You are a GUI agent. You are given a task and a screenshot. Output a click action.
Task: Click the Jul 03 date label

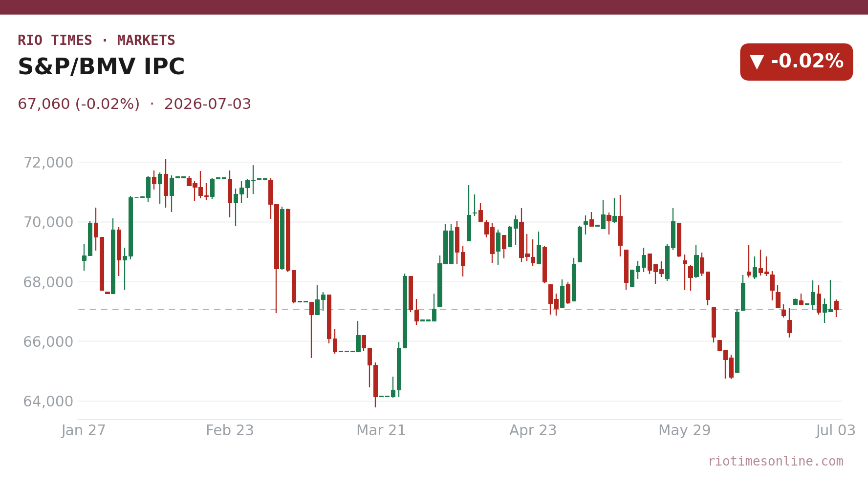tap(836, 431)
